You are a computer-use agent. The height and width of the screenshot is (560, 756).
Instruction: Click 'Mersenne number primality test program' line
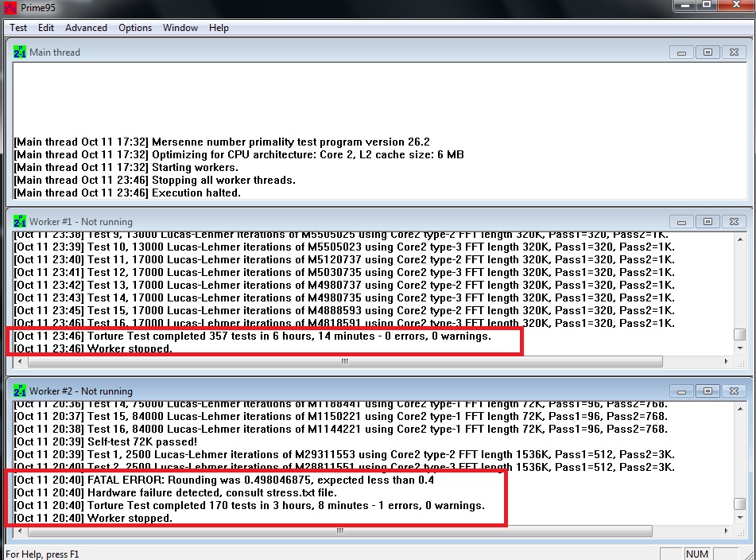click(222, 142)
